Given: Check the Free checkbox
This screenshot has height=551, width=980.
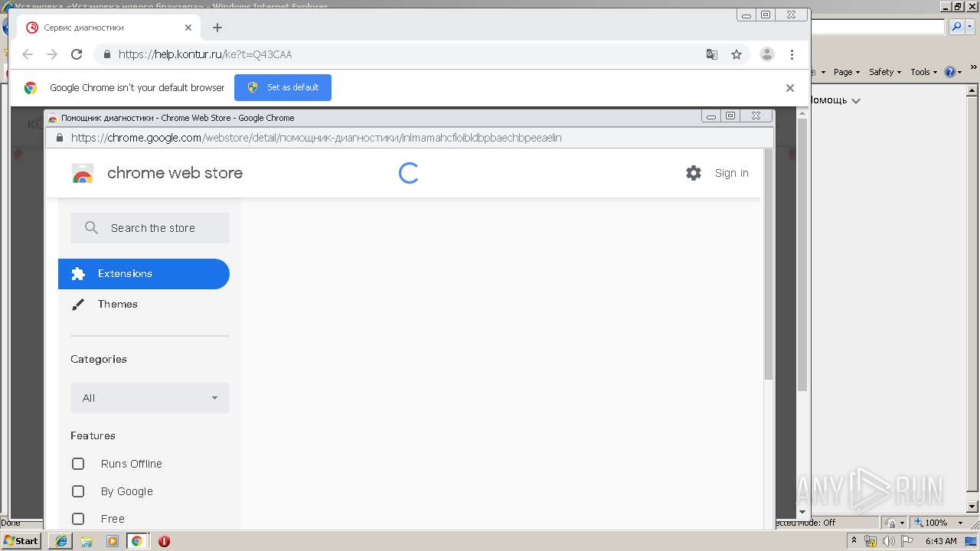Looking at the screenshot, I should 78,519.
